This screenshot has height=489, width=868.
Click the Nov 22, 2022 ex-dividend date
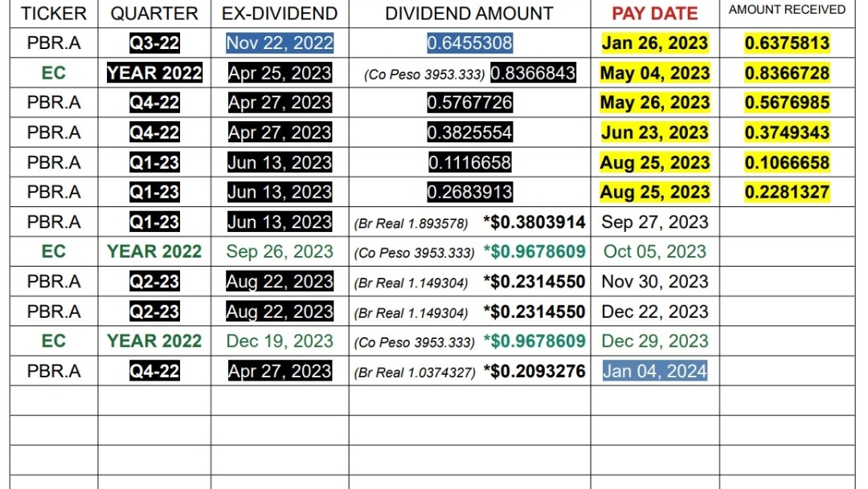click(280, 43)
